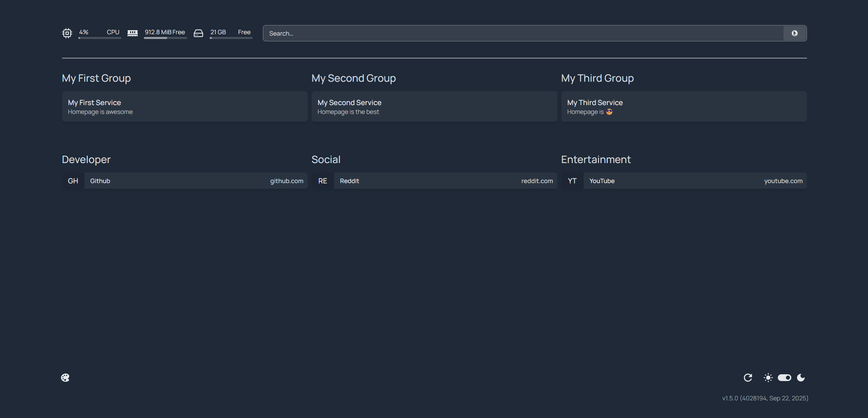Focus the Search input field

(x=522, y=33)
